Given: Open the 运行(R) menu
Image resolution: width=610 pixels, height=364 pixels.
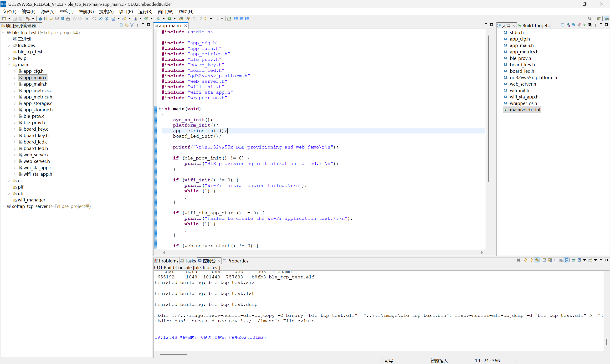Looking at the screenshot, I should [145, 11].
